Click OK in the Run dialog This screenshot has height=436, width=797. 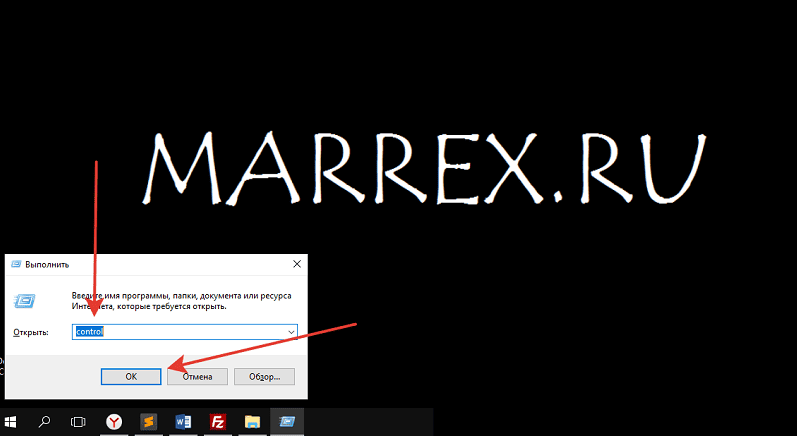coord(131,377)
